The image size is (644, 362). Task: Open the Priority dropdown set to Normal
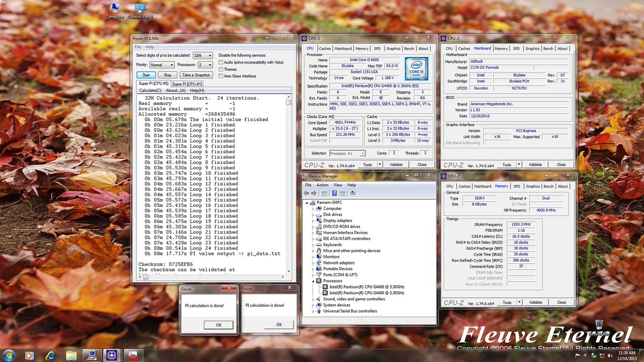(x=162, y=65)
